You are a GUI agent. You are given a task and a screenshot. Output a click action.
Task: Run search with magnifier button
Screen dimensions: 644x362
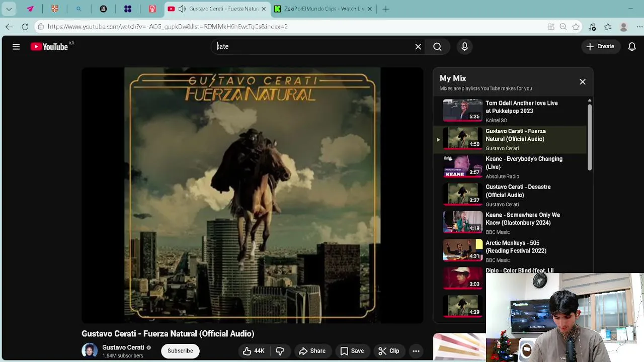(x=437, y=47)
